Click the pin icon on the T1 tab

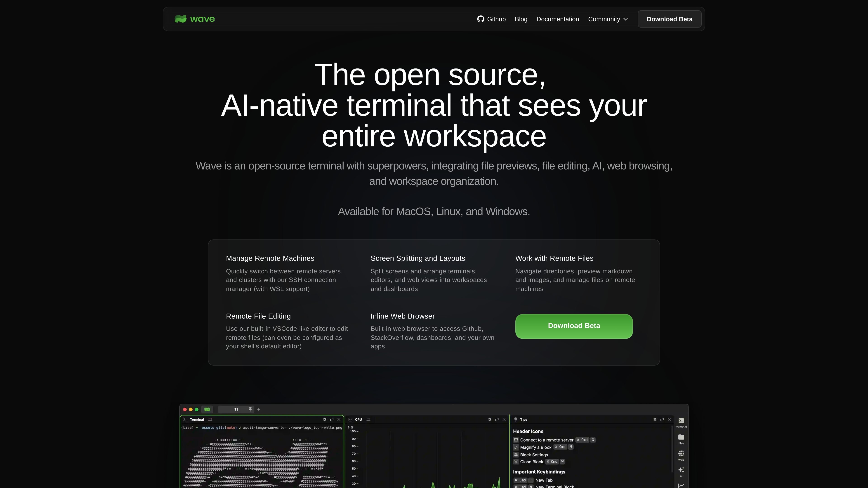click(x=250, y=410)
